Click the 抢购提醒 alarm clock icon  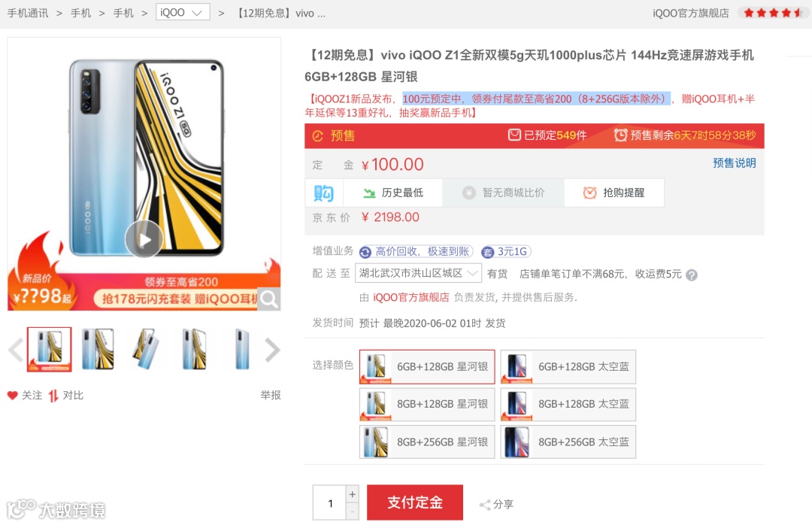pyautogui.click(x=589, y=193)
